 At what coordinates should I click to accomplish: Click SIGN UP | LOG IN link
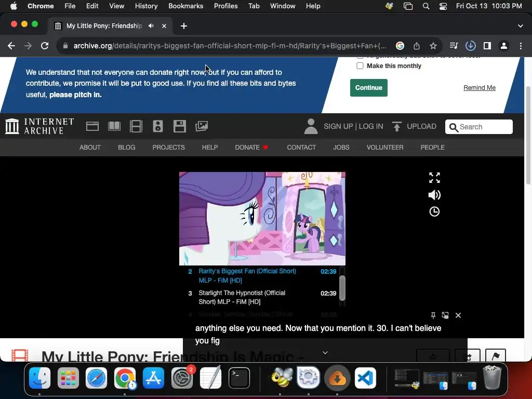click(x=353, y=126)
